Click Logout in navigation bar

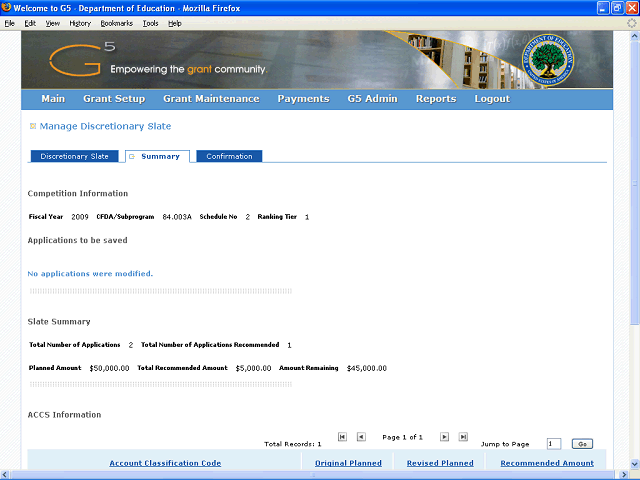[x=492, y=99]
